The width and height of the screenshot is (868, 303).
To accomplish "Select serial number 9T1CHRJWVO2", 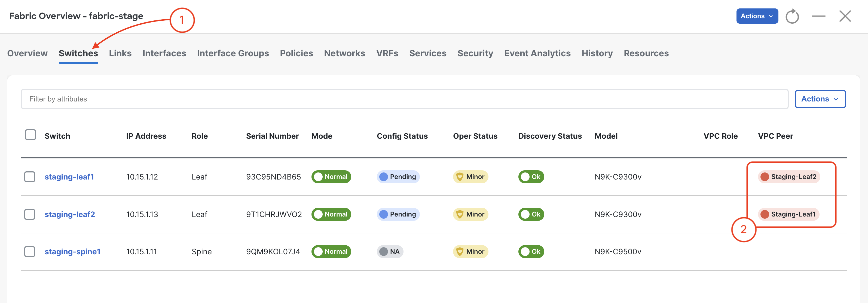I will [274, 214].
